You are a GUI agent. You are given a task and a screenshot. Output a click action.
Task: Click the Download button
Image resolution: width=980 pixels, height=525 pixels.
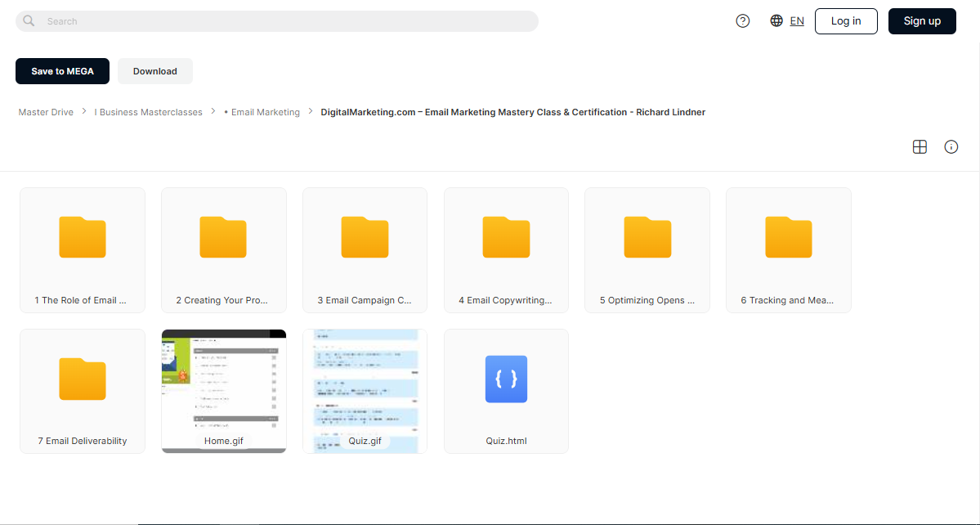155,71
